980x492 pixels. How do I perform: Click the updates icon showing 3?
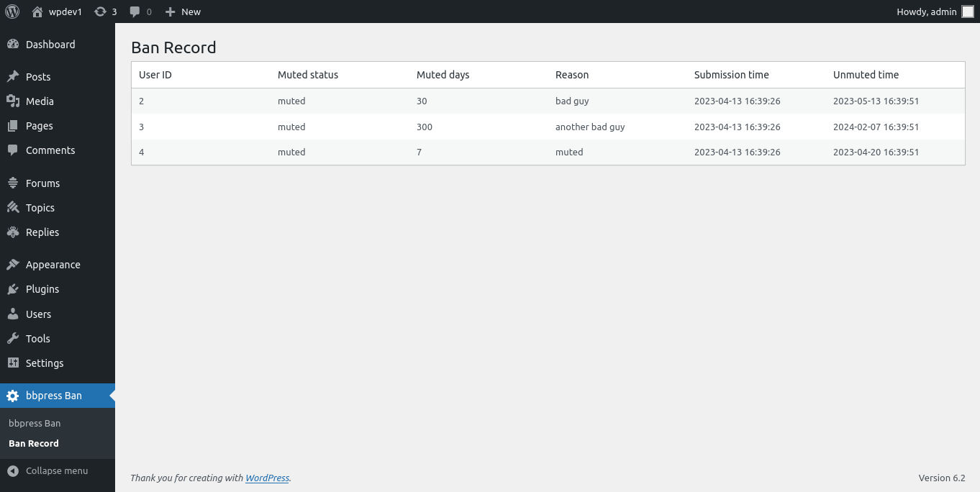point(101,12)
